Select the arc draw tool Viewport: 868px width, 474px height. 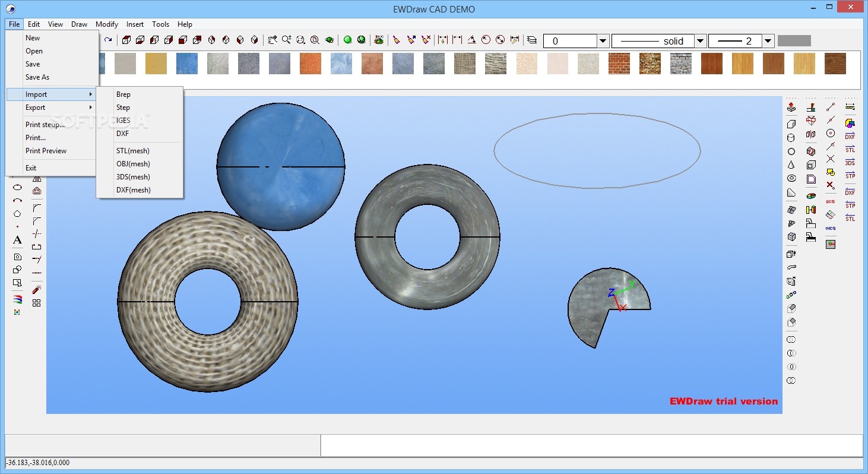17,201
